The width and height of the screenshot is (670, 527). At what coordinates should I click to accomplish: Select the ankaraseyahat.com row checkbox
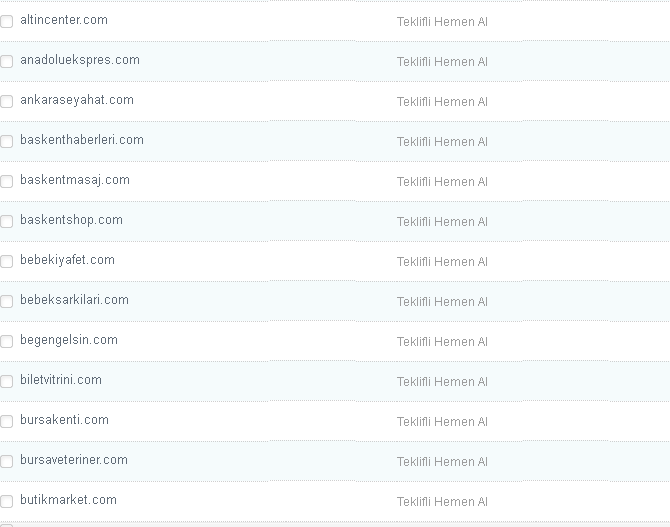point(7,101)
